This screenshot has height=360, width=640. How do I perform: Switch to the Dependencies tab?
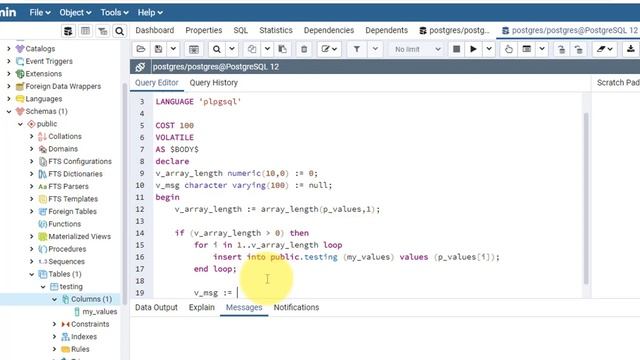click(329, 30)
